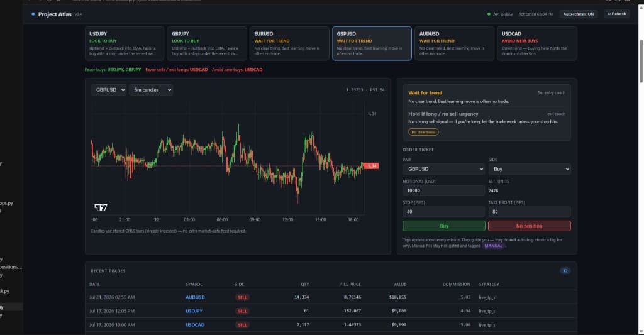
Task: Click the Notional (USD) input field
Action: coord(443,190)
